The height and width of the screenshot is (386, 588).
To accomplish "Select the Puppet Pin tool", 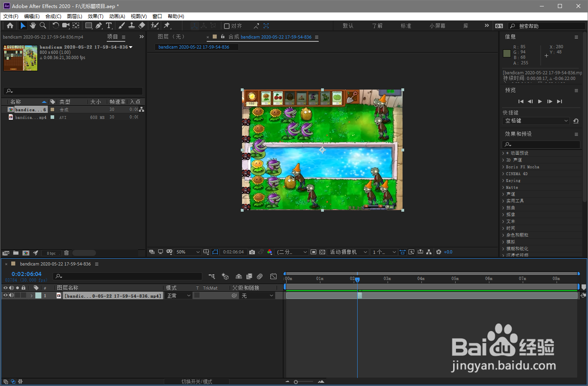I will (167, 26).
